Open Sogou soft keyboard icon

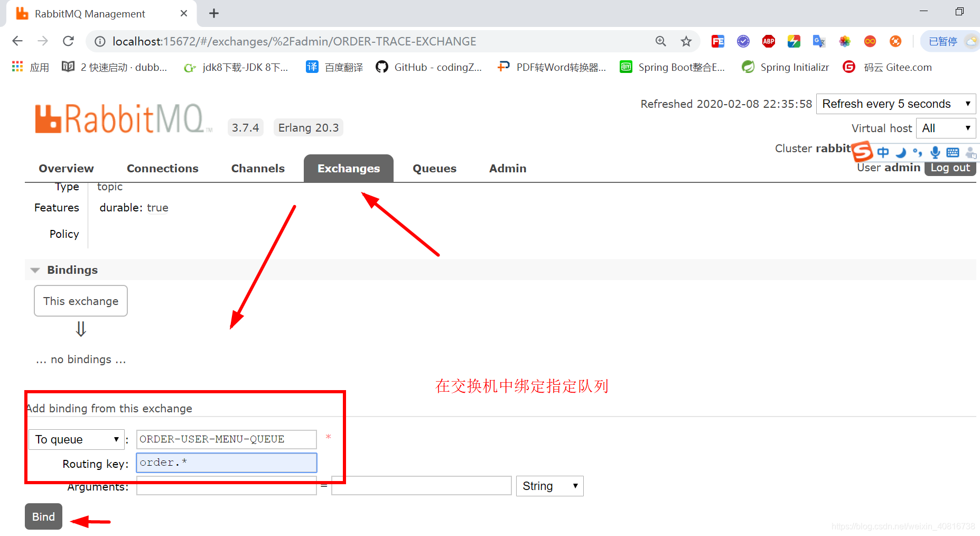coord(953,153)
